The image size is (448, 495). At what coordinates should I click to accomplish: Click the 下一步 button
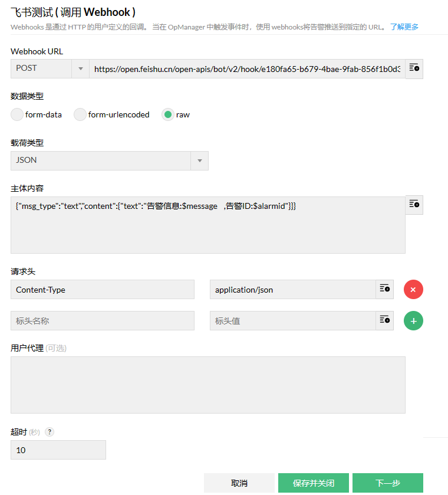pos(388,483)
